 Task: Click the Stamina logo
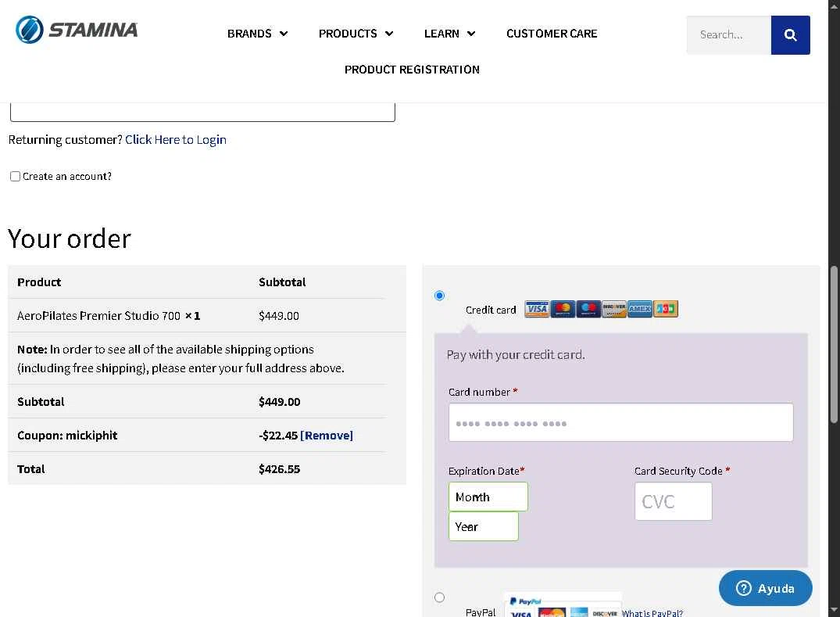[x=77, y=30]
